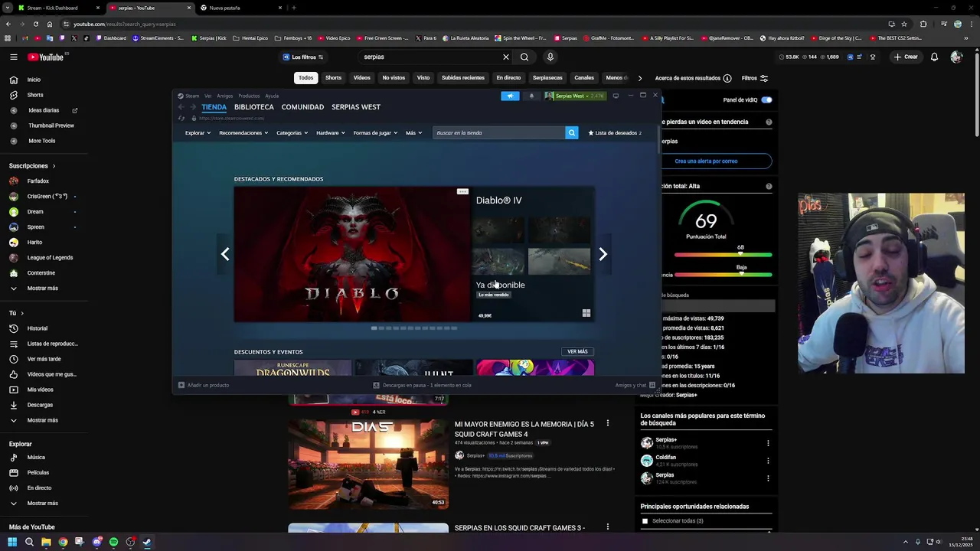Screen dimensions: 980x551
Task: Click Añadir un producto in Steam
Action: (204, 385)
